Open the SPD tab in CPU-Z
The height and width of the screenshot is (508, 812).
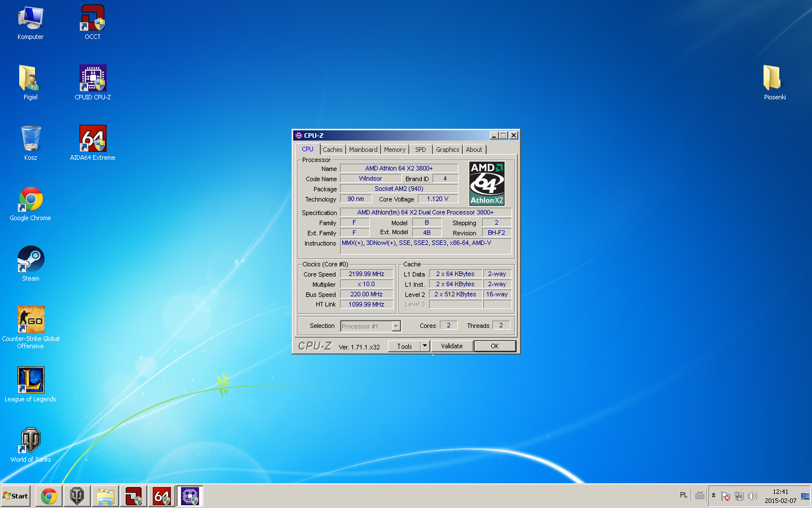tap(420, 149)
